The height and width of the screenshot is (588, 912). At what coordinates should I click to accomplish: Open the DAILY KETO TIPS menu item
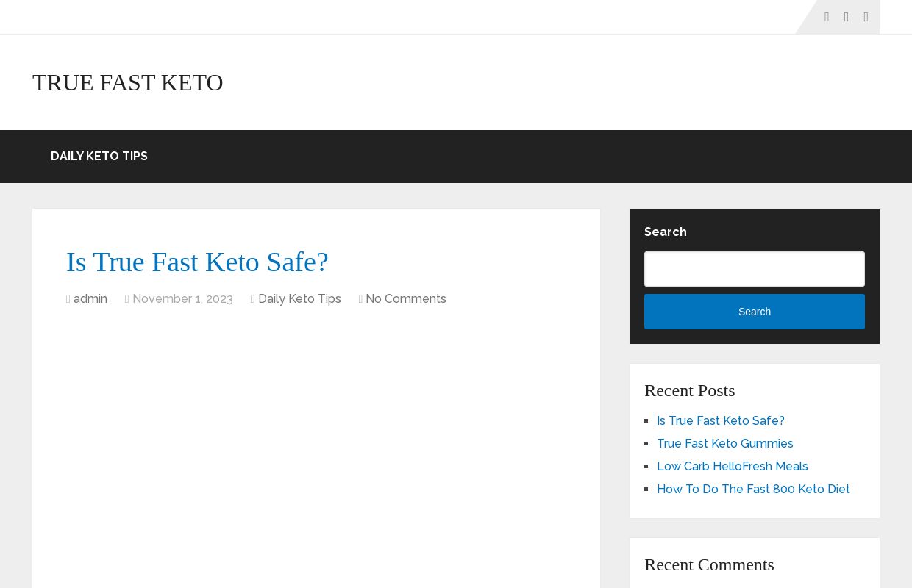[x=99, y=156]
